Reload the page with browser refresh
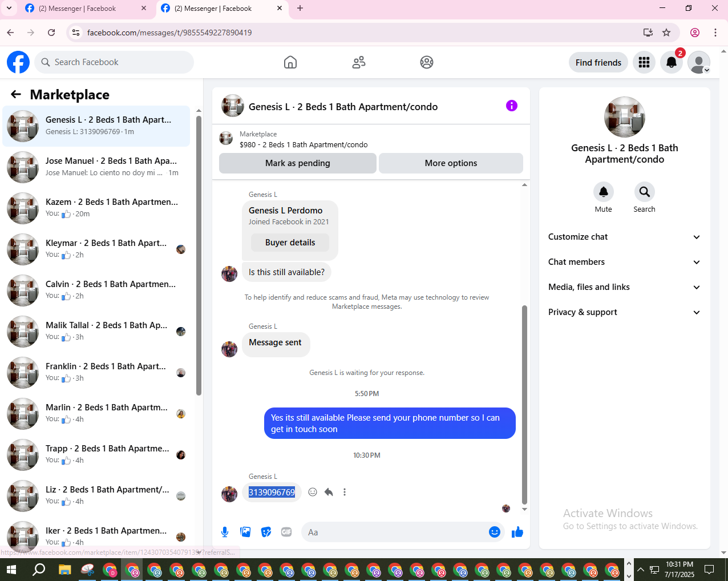 click(x=51, y=33)
